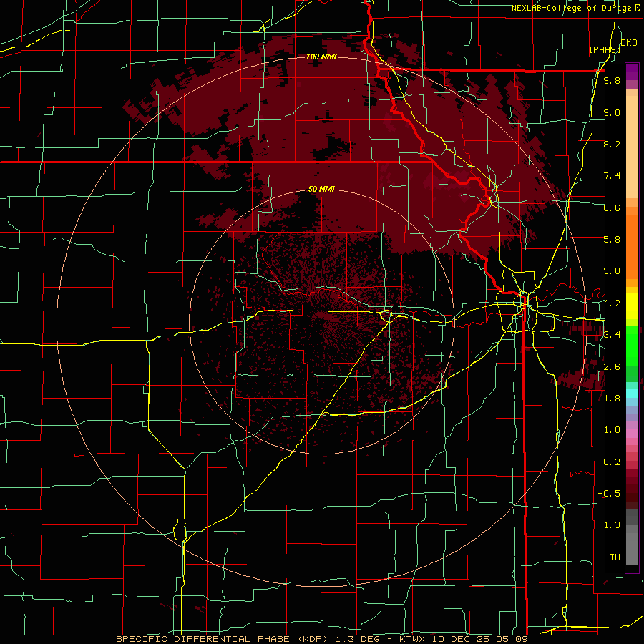
Task: Click the 7.4 value on the color scale
Action: [612, 176]
